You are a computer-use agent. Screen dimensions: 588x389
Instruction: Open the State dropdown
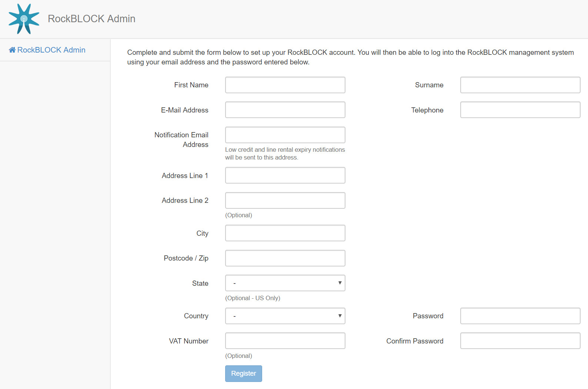point(285,283)
